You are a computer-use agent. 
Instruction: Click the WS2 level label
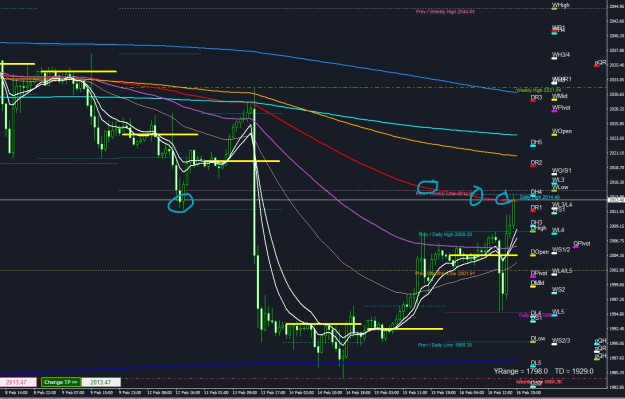coord(558,290)
